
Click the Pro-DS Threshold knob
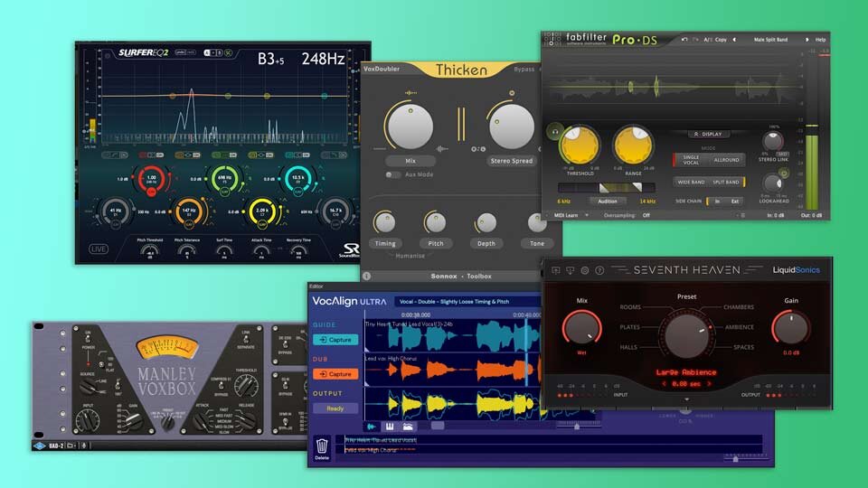[579, 145]
